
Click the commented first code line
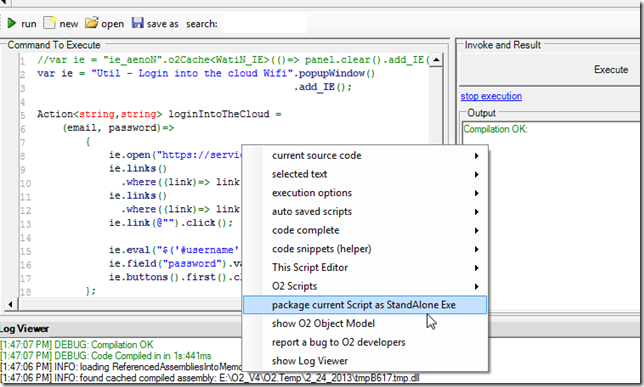pos(233,60)
